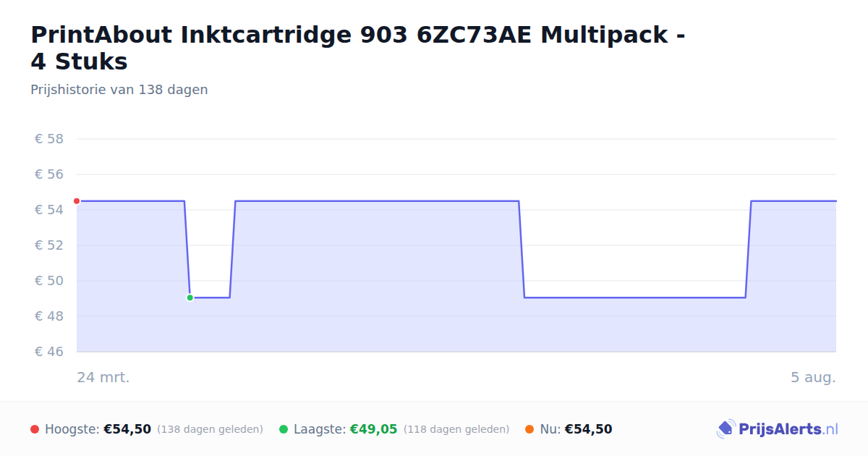Viewport: 868px width, 456px height.
Task: Click the € 46 y-axis label
Action: point(49,352)
